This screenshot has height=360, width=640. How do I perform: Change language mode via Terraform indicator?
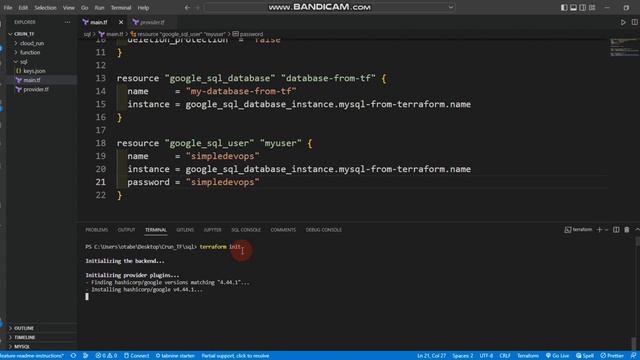[528, 356]
